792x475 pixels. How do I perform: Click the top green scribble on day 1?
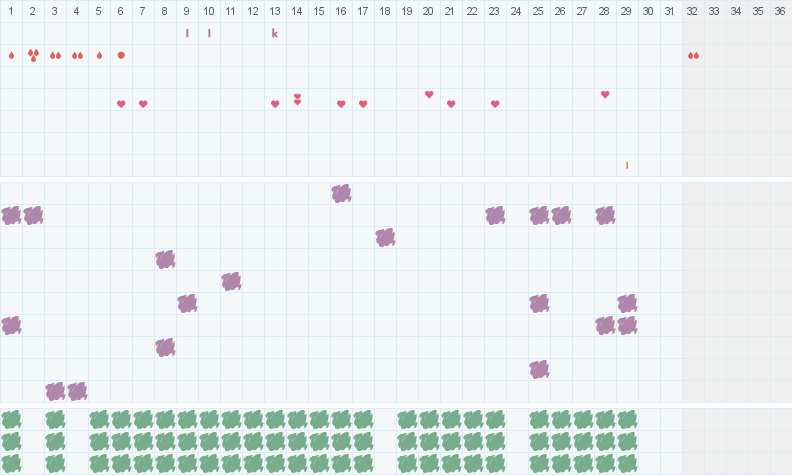coord(11,420)
